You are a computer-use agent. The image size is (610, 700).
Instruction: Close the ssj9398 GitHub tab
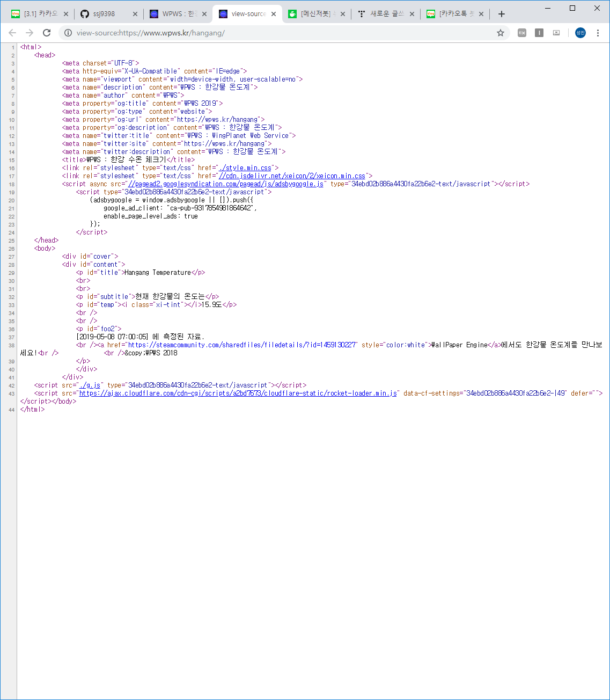135,14
